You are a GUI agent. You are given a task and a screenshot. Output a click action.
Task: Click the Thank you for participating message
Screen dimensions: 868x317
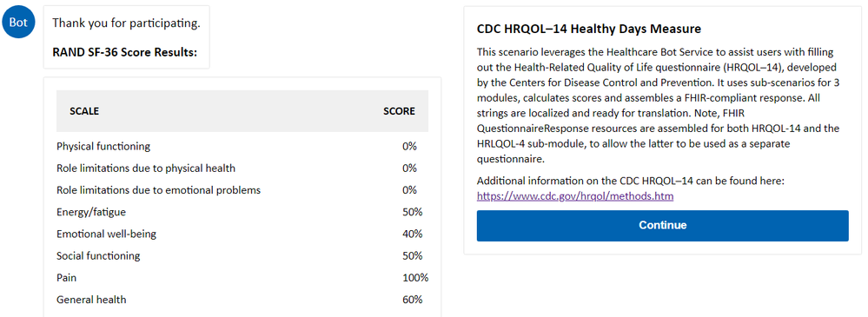click(x=126, y=23)
